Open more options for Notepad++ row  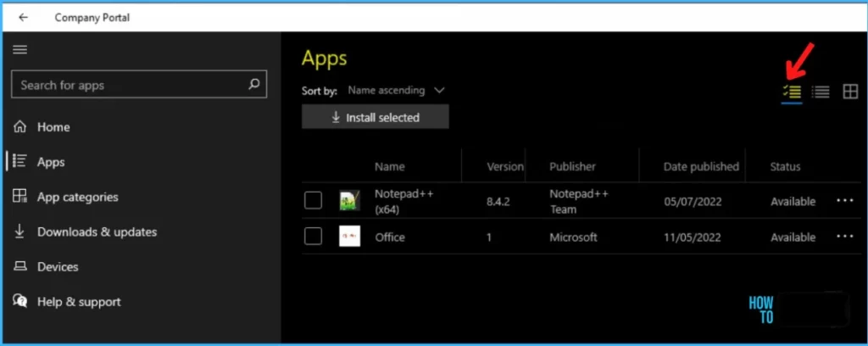pos(845,201)
